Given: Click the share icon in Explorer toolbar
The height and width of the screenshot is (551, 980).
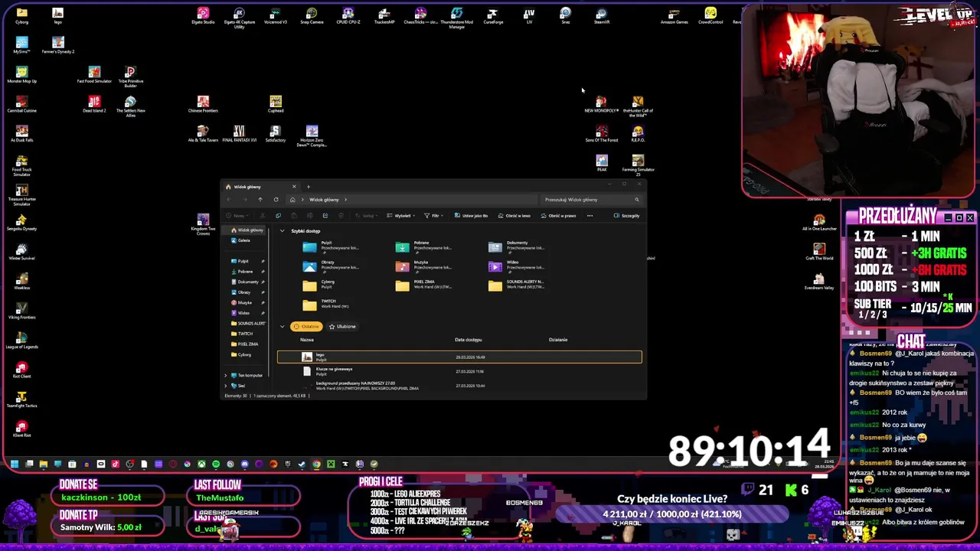Looking at the screenshot, I should tap(325, 216).
